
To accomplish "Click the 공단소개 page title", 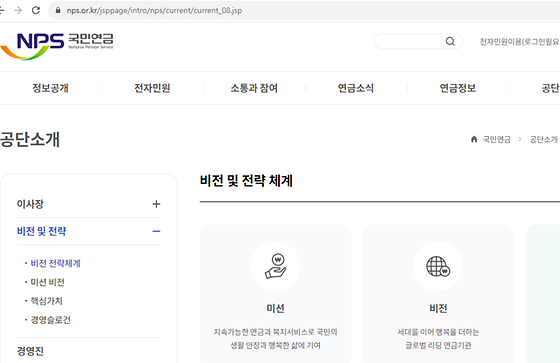I will [x=30, y=139].
